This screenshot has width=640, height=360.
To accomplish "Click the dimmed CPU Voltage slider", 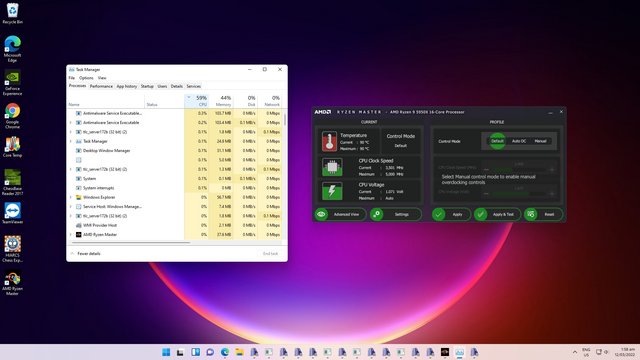I will click(x=518, y=193).
